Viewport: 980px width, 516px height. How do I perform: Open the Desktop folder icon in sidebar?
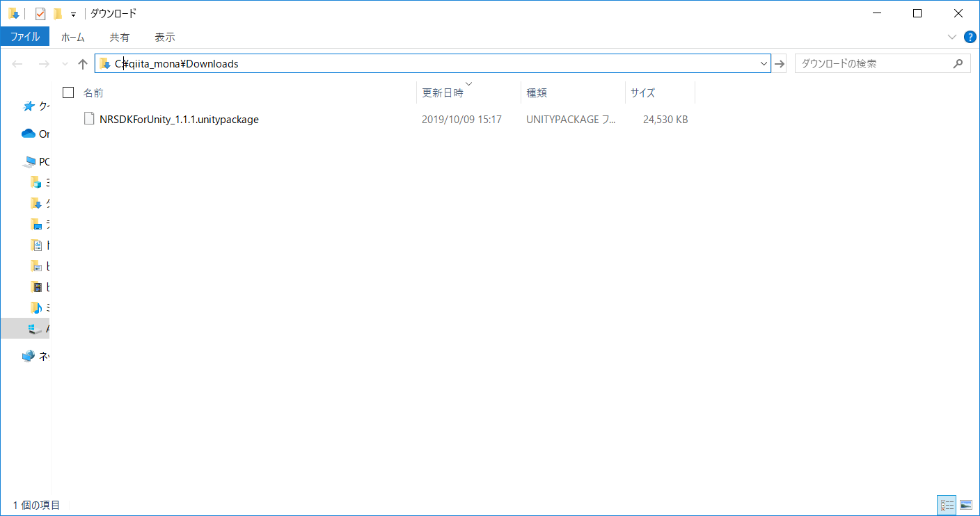click(x=37, y=224)
